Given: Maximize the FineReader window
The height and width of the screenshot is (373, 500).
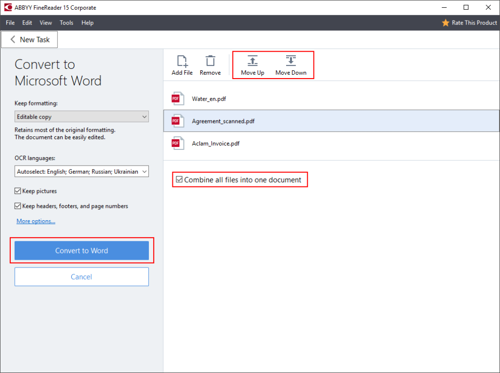Looking at the screenshot, I should [x=466, y=7].
